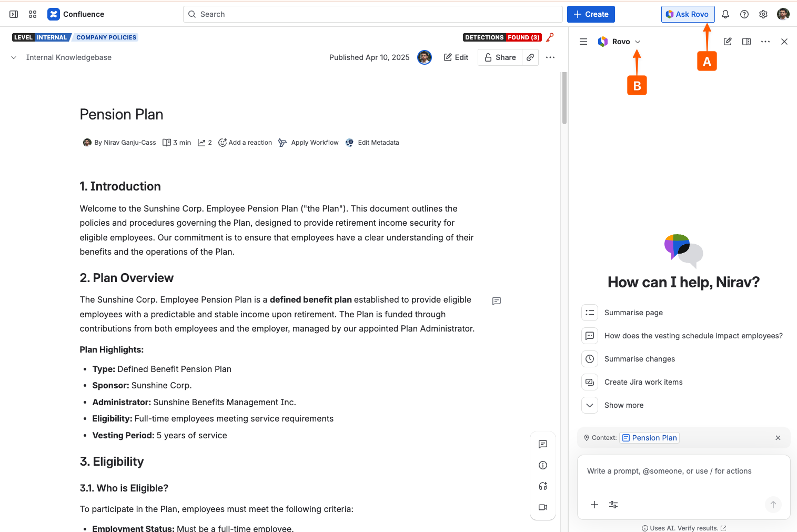
Task: Toggle the left sidebar panel
Action: pos(14,14)
